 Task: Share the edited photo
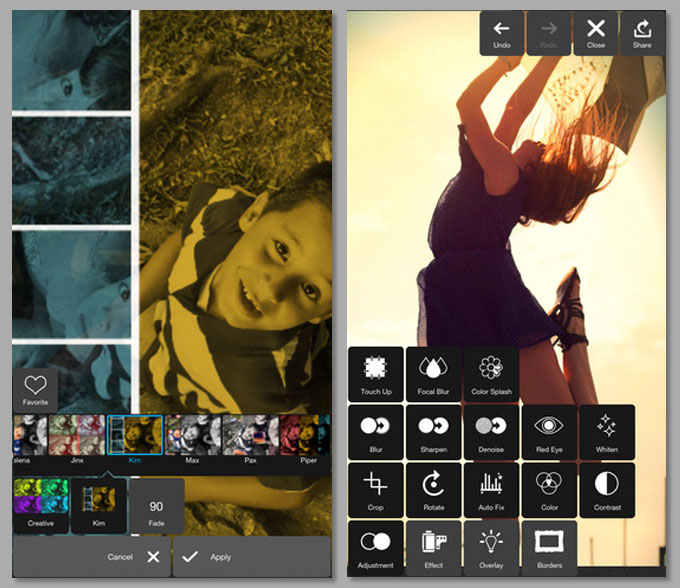(642, 33)
